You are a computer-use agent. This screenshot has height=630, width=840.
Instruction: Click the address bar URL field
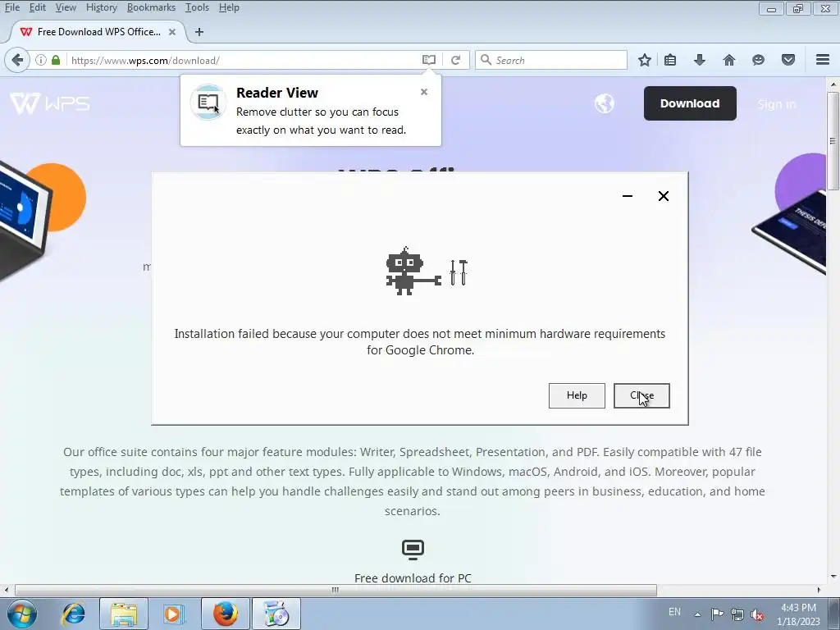point(244,60)
